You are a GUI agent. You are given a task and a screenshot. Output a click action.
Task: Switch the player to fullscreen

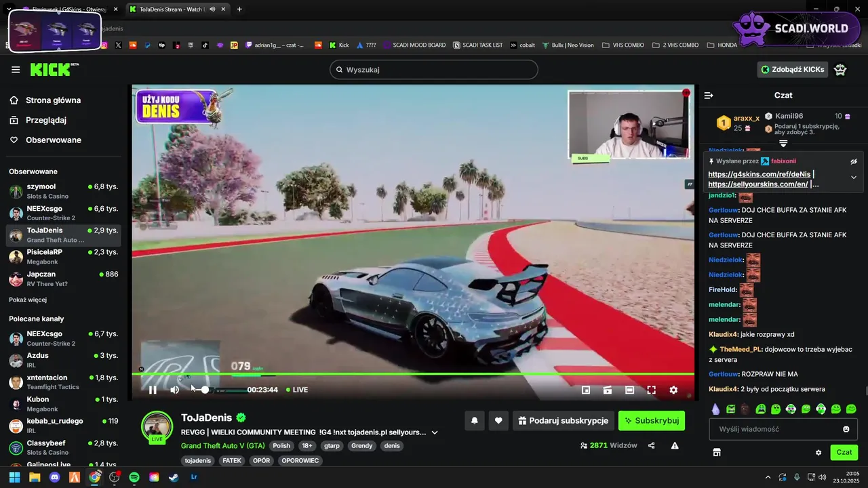651,390
